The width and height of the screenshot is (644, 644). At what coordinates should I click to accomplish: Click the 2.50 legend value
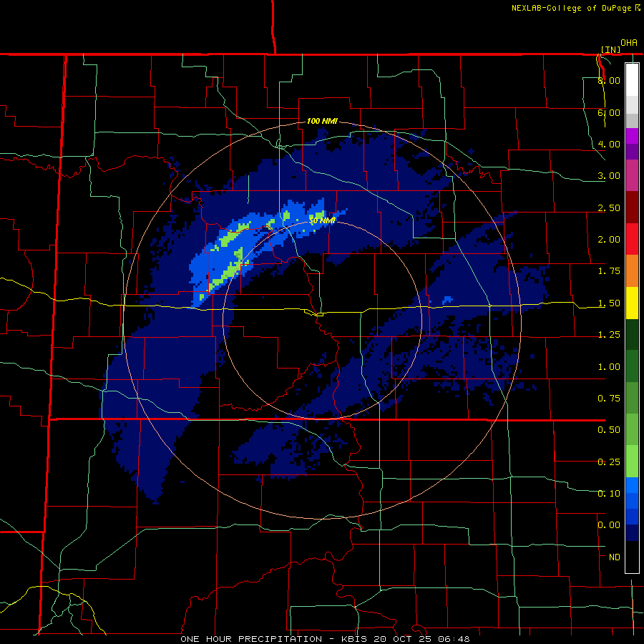click(x=609, y=208)
